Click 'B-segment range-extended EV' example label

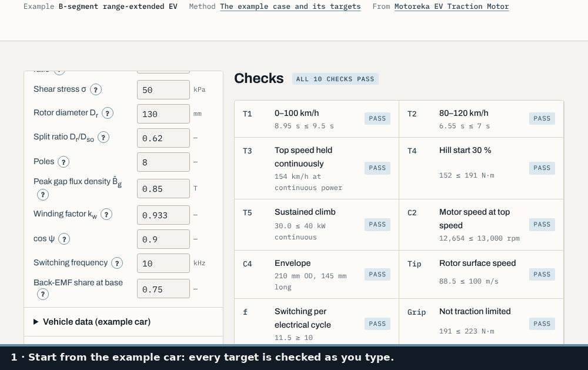[x=118, y=6]
